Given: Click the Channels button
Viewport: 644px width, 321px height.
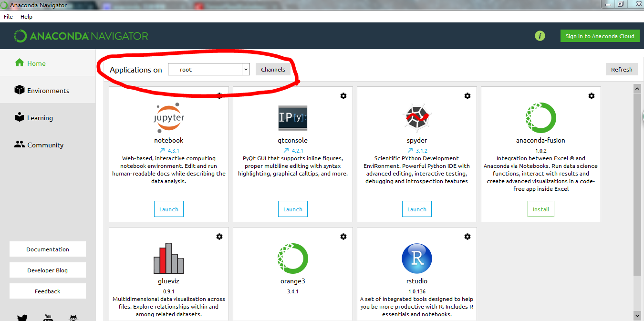Looking at the screenshot, I should [x=273, y=69].
